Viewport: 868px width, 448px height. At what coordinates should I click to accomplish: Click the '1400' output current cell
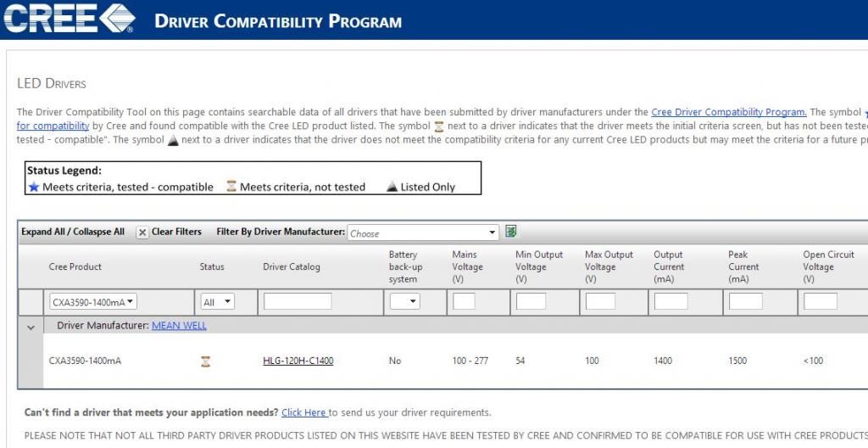663,361
